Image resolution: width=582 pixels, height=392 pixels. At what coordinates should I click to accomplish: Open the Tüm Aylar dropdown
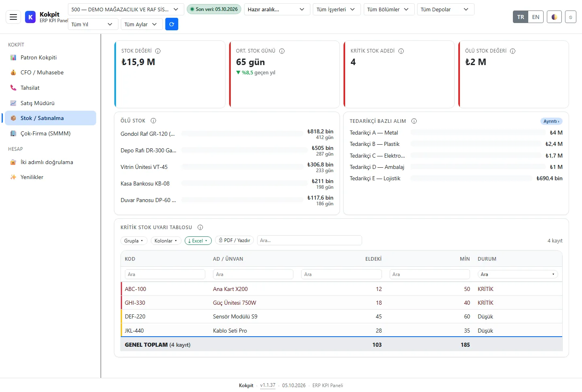[142, 24]
